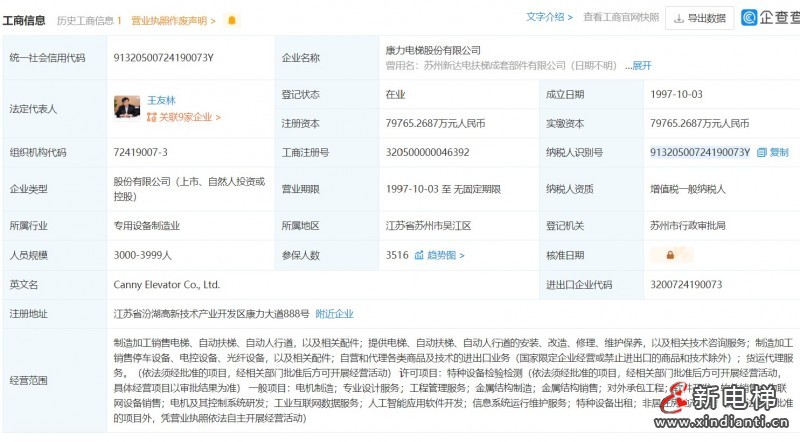The image size is (800, 442).
Task: Click the photo of 王友林
Action: point(127,107)
